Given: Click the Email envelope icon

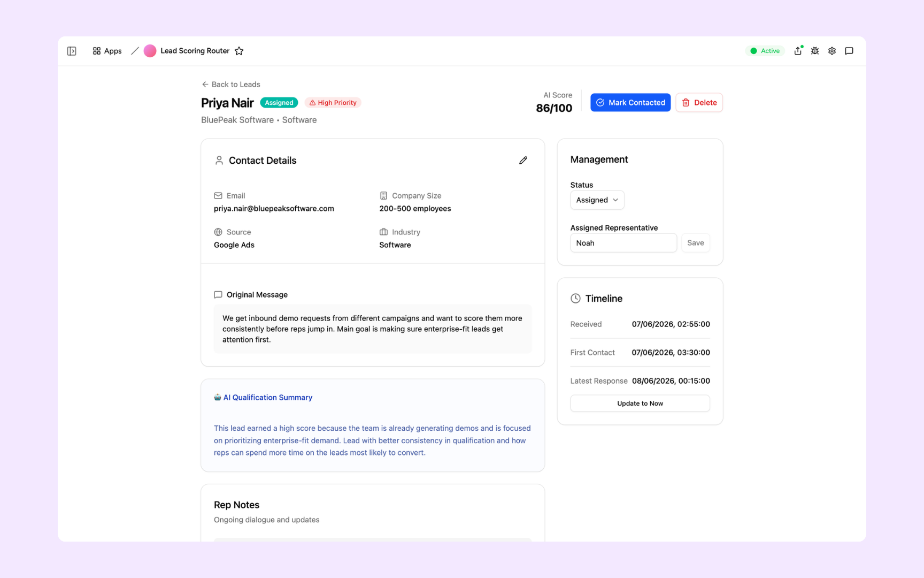Looking at the screenshot, I should pos(218,196).
